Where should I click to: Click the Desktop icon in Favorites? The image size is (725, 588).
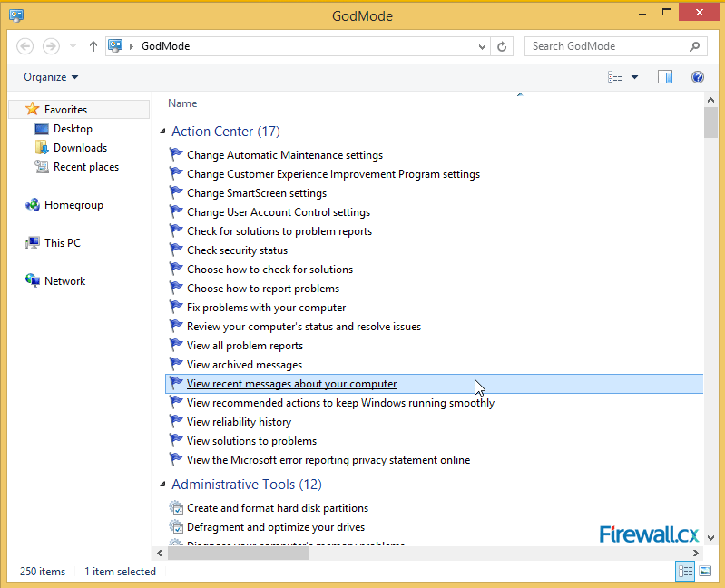click(x=42, y=129)
